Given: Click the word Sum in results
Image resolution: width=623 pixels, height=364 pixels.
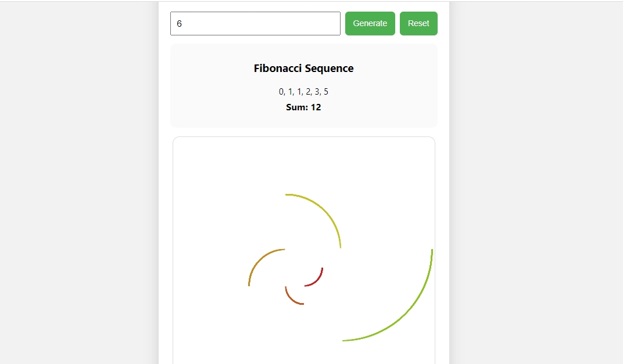Looking at the screenshot, I should 296,107.
